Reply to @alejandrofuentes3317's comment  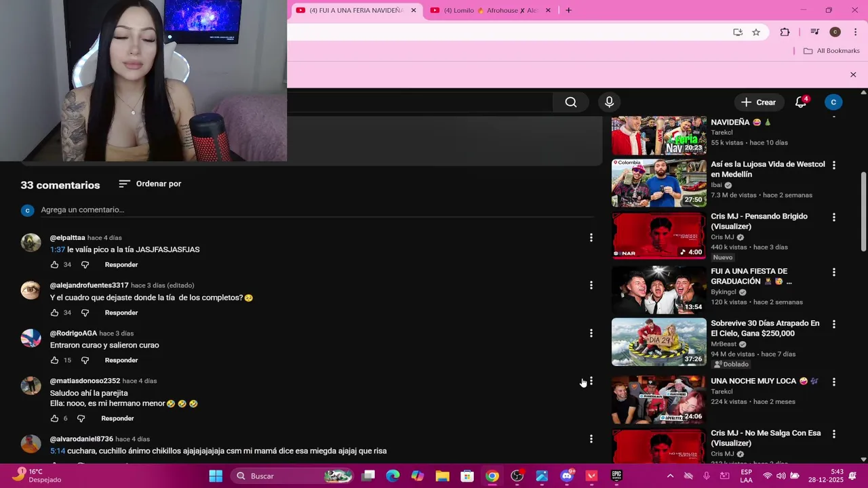(121, 313)
